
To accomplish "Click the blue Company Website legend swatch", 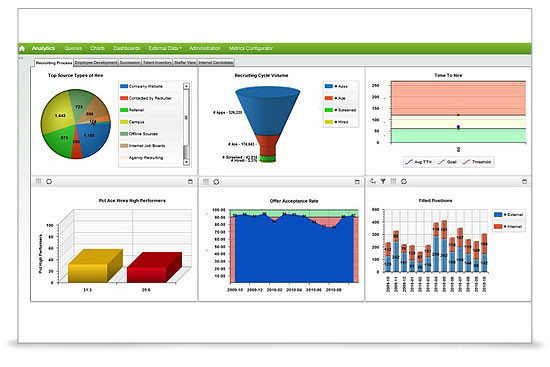I will click(124, 86).
